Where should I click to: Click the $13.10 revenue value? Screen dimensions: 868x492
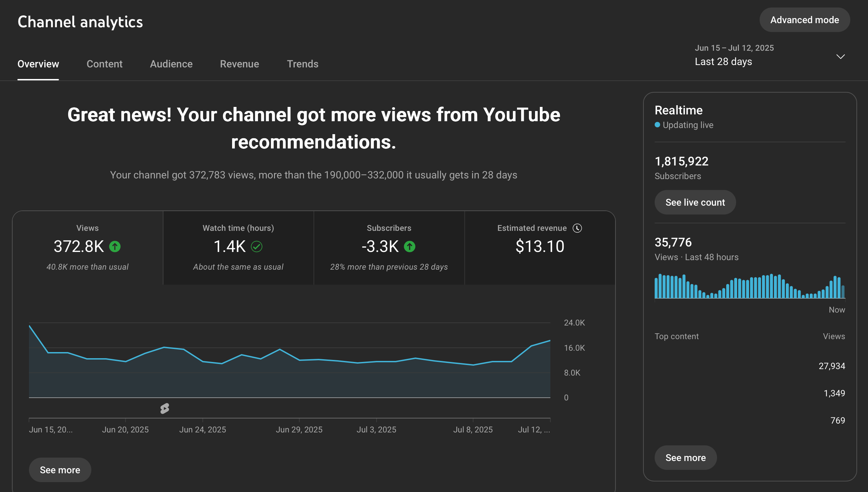click(540, 247)
